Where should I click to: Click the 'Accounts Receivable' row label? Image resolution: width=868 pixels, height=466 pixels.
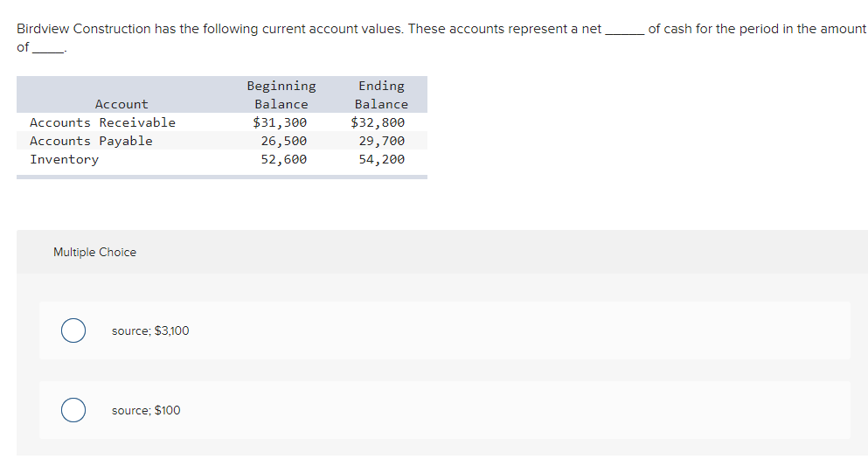pos(102,122)
